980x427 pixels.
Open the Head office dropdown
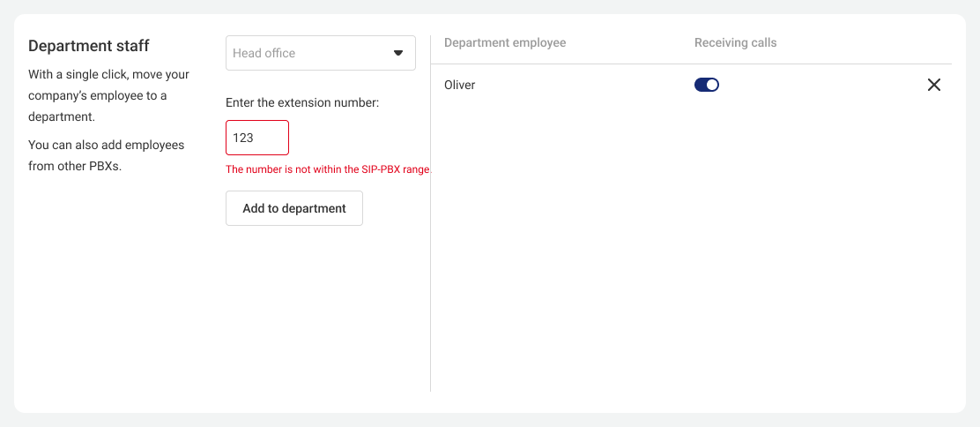[x=321, y=53]
